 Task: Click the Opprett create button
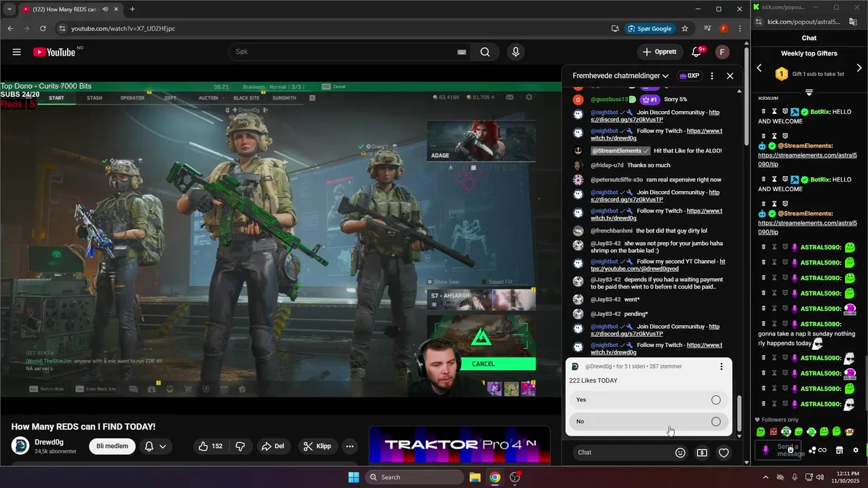tap(659, 52)
